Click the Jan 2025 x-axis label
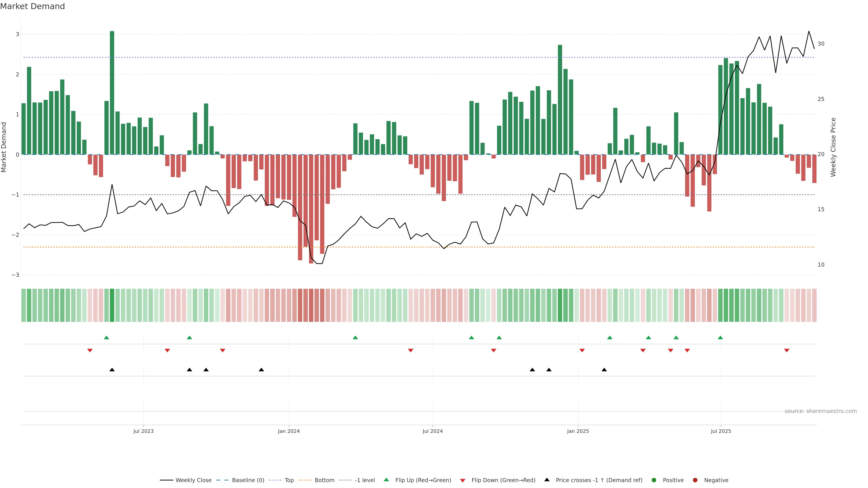This screenshot has height=488, width=868. pyautogui.click(x=578, y=431)
